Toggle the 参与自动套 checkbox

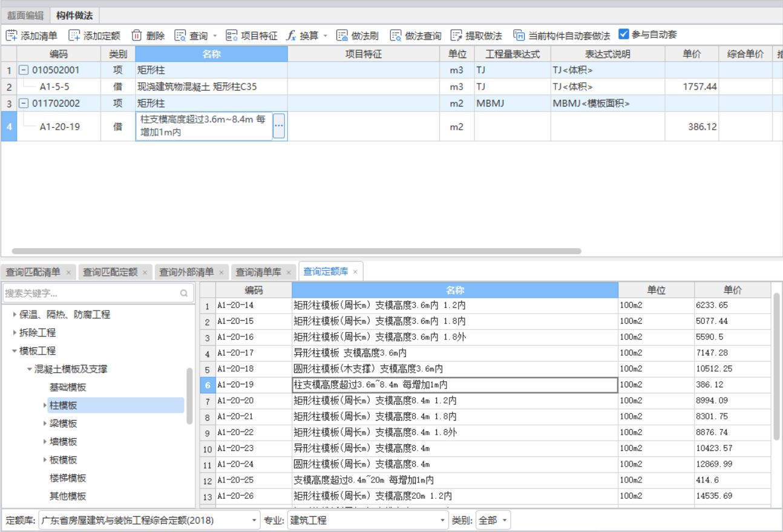pos(624,34)
